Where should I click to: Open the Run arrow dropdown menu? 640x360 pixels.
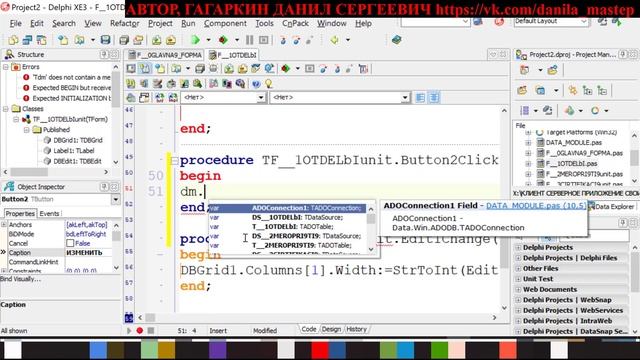click(208, 40)
